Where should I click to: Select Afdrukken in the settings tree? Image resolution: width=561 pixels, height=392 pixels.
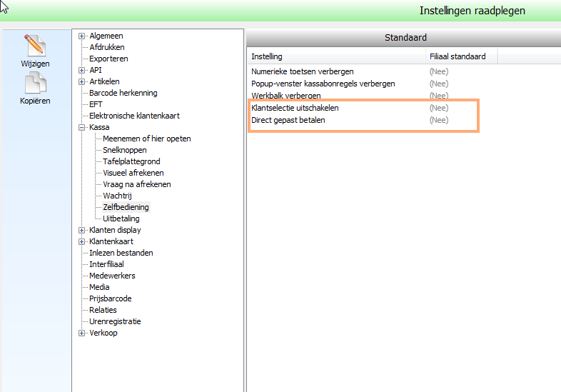(107, 47)
